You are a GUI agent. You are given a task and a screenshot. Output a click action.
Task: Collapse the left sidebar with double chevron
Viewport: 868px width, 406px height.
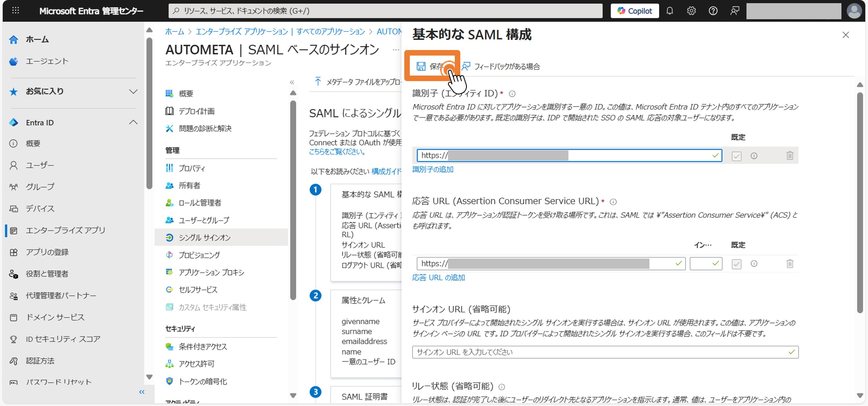[142, 392]
